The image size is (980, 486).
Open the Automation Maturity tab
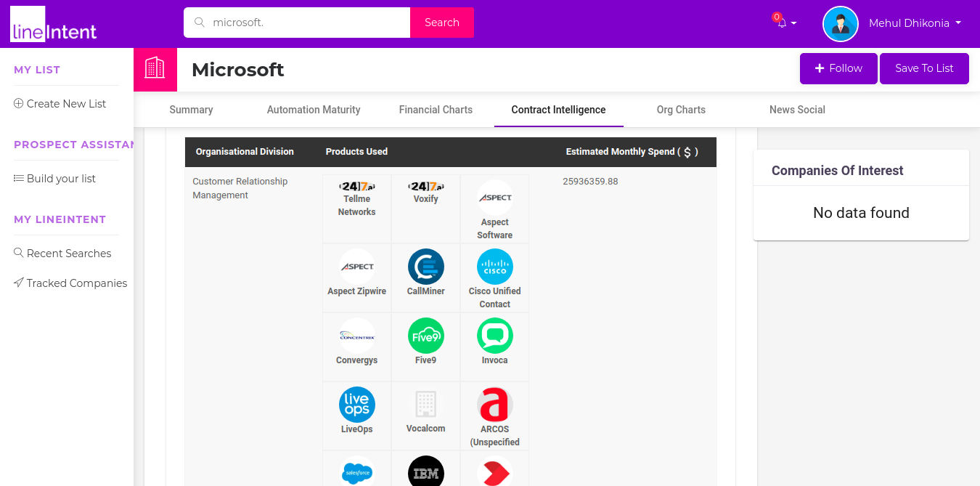pos(314,110)
